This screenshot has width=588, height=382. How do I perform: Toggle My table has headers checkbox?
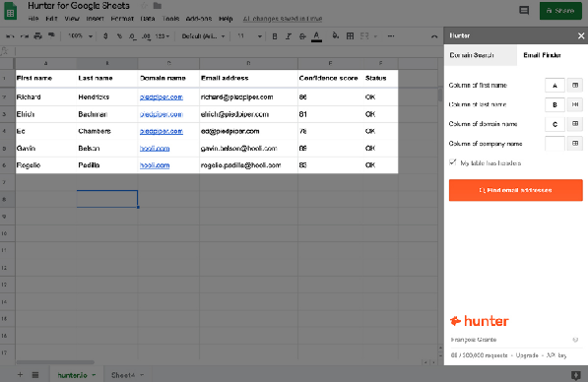click(453, 162)
